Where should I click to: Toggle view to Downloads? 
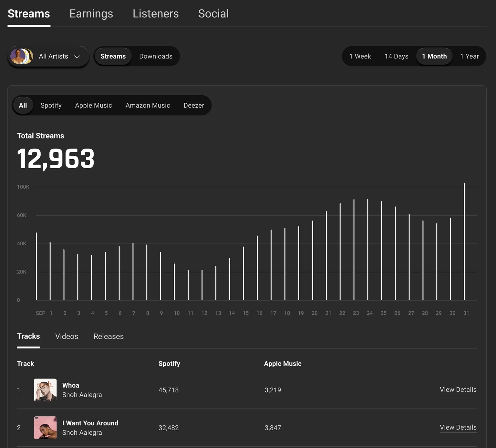(x=156, y=56)
